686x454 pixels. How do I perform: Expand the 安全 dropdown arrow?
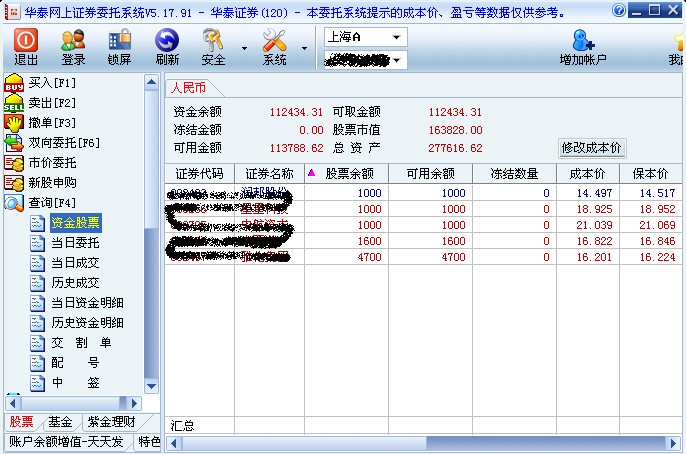tap(244, 48)
